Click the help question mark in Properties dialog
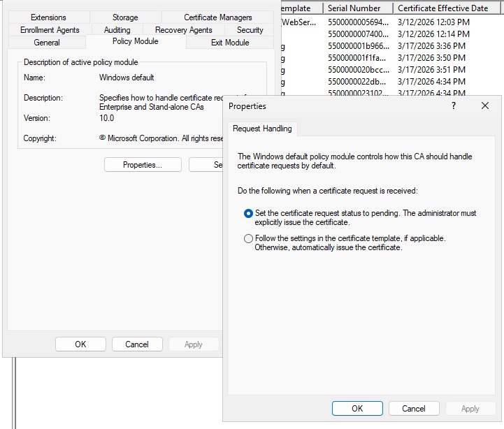504x429 pixels. pyautogui.click(x=453, y=106)
